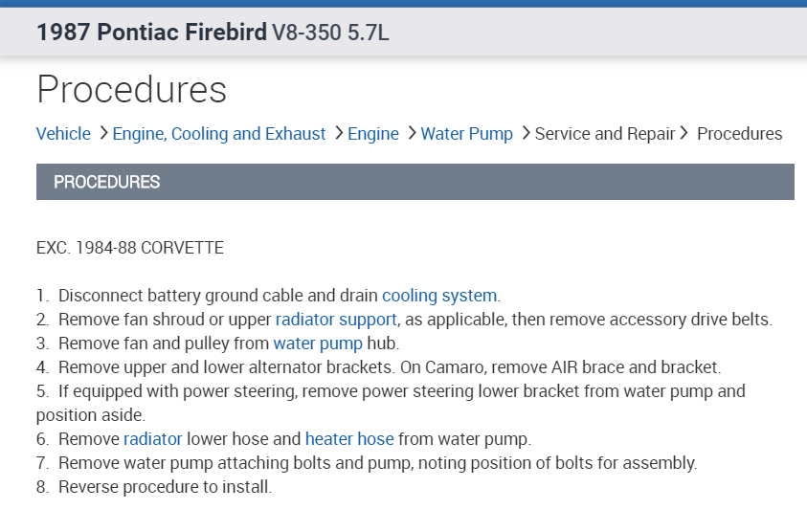Click the large Procedures page heading
Viewport: 807px width, 532px height.
pyautogui.click(x=132, y=89)
